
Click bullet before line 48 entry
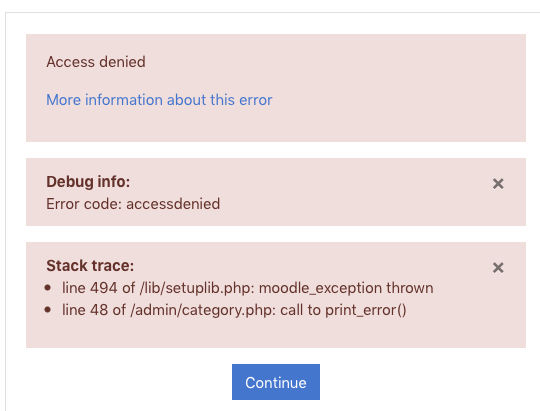(x=48, y=310)
